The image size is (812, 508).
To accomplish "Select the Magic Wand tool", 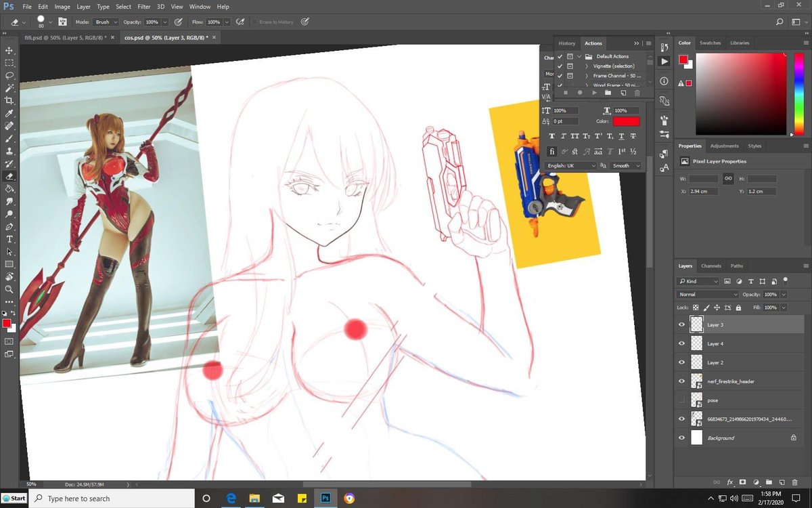I will pyautogui.click(x=9, y=88).
